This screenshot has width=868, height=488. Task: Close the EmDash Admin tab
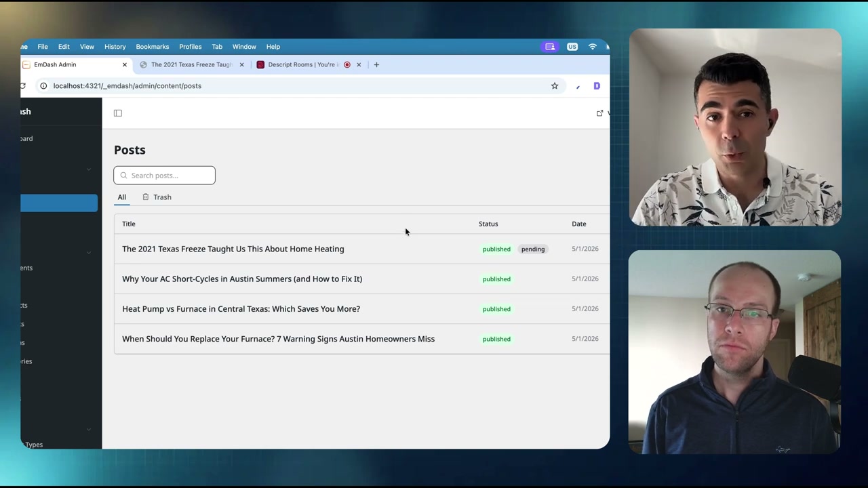pos(125,65)
